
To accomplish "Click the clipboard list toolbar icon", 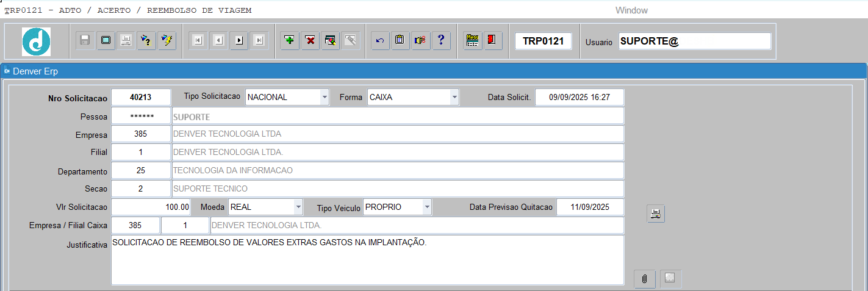I will [400, 40].
